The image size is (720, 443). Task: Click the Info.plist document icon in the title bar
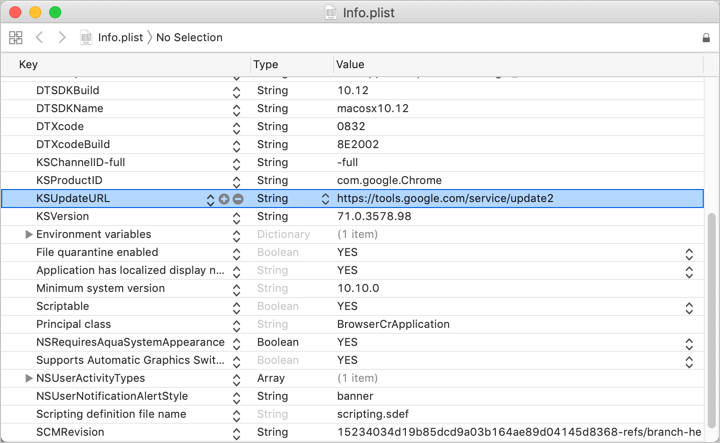[331, 12]
